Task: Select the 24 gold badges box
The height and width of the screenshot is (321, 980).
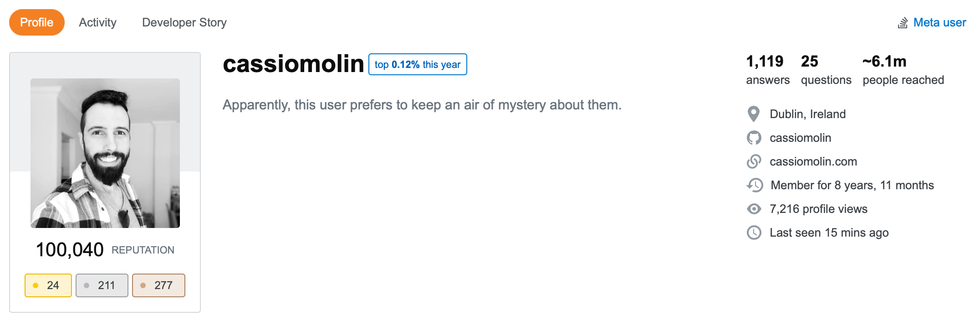Action: [48, 285]
